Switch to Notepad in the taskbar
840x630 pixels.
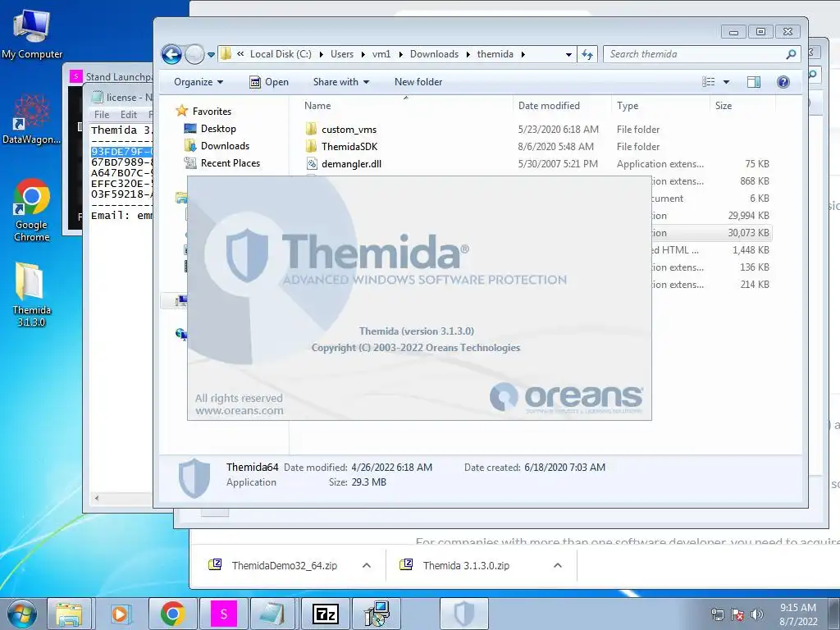click(x=273, y=614)
